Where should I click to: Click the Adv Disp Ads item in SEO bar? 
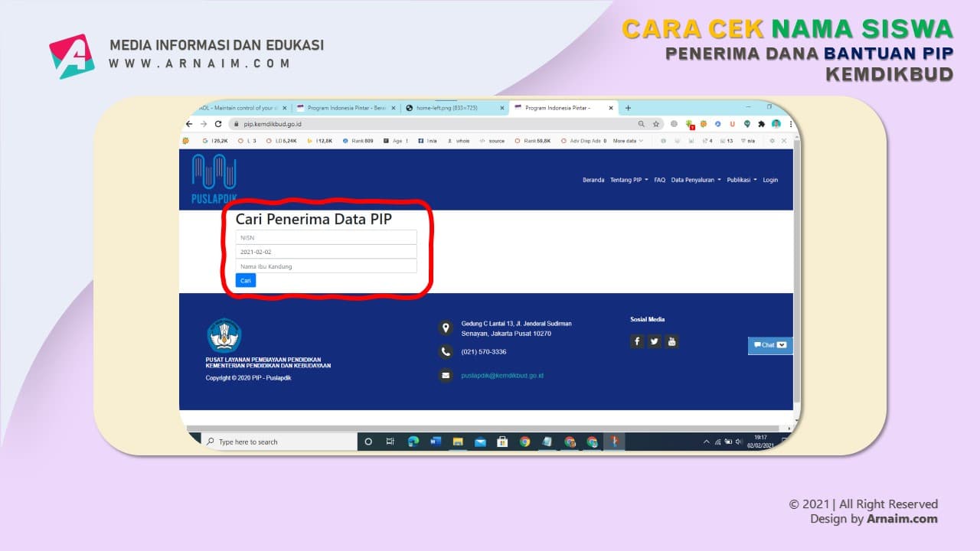[583, 141]
